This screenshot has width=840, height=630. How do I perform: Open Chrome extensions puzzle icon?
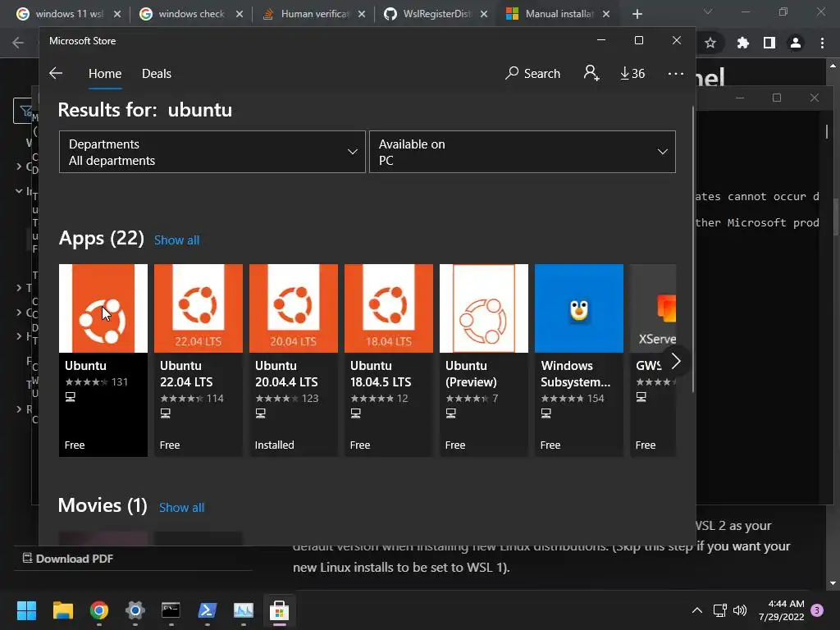pos(742,43)
